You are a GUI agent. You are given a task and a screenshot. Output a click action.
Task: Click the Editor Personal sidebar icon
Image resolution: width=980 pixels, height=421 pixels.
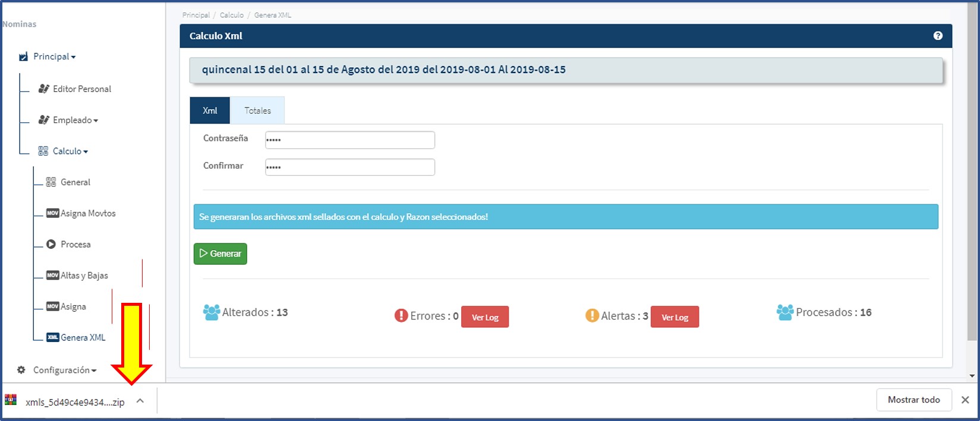[x=43, y=88]
